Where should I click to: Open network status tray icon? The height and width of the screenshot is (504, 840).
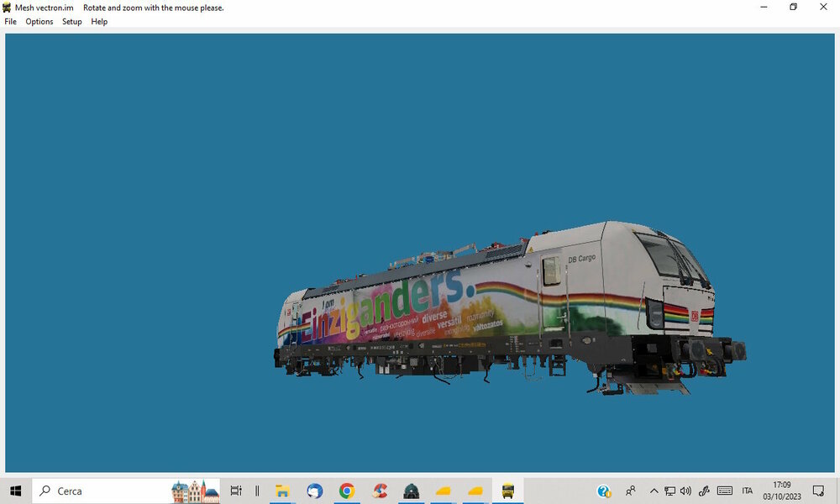coord(669,491)
